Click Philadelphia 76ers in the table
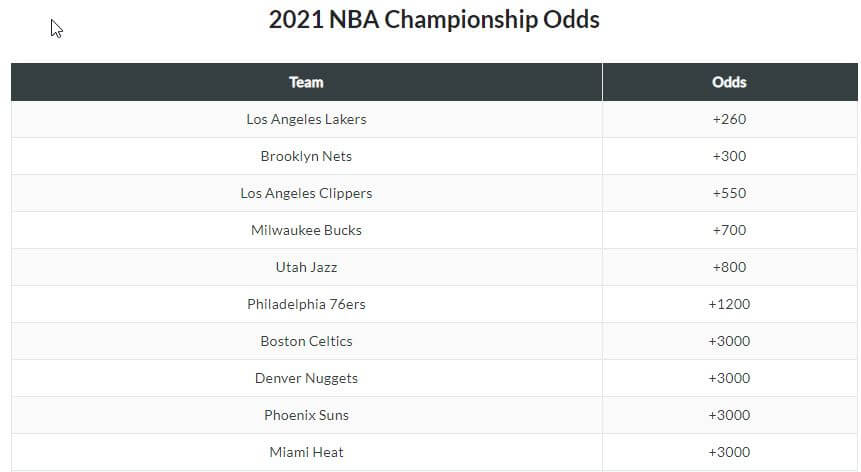Viewport: 861px width, 472px height. coord(306,304)
